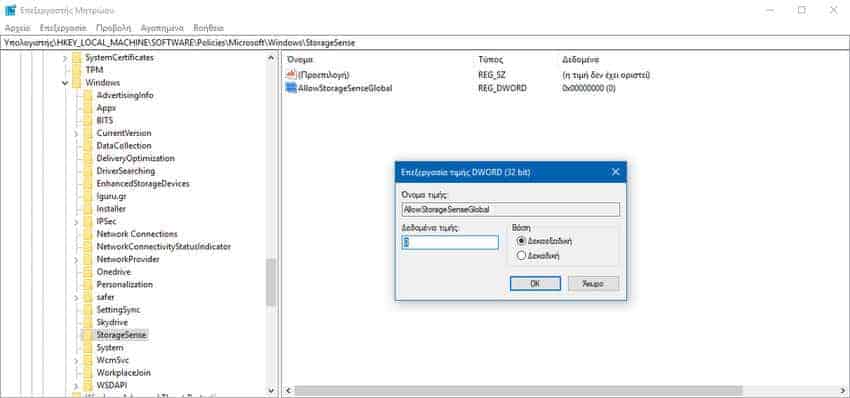
Task: Click the TPM folder icon
Action: [x=76, y=70]
